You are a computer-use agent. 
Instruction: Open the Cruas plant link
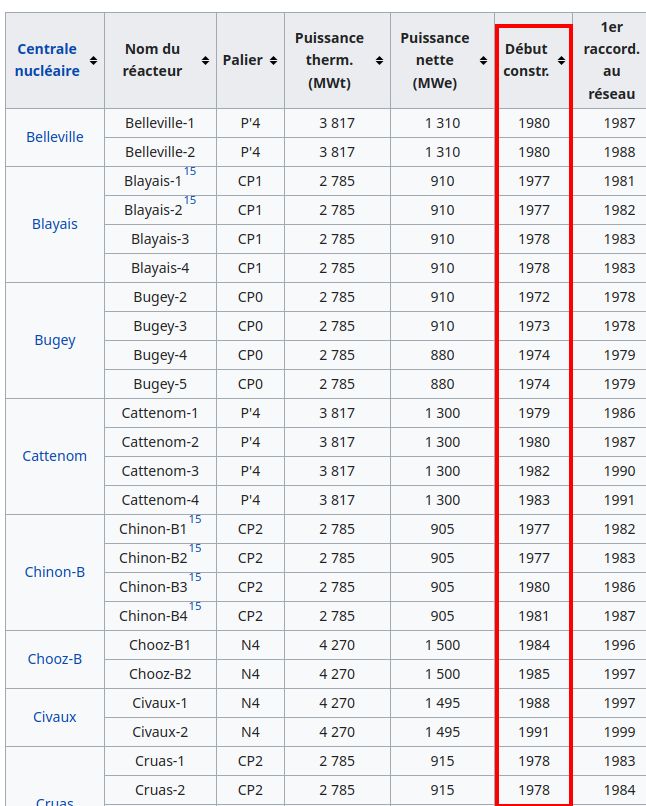54,801
